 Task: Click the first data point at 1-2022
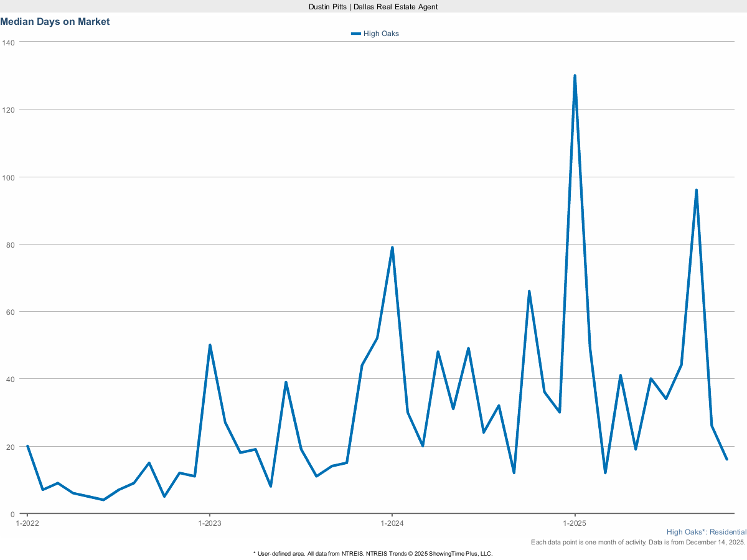coord(27,446)
